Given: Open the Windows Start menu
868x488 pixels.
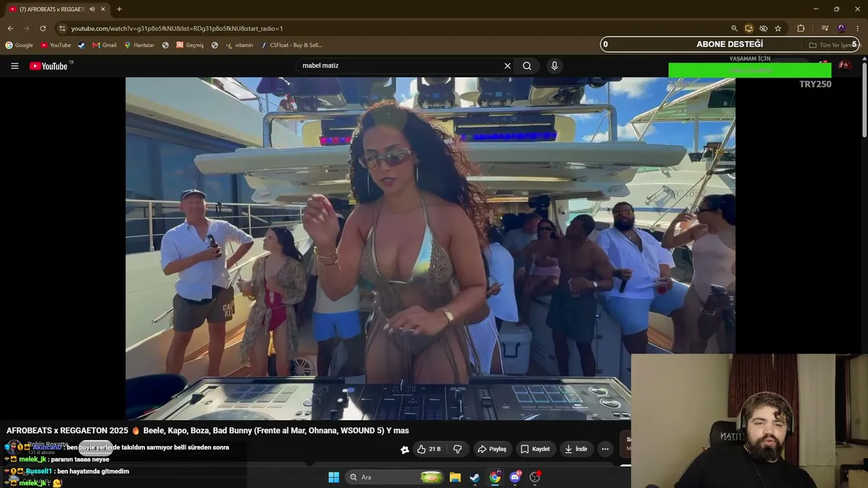Looking at the screenshot, I should point(334,477).
